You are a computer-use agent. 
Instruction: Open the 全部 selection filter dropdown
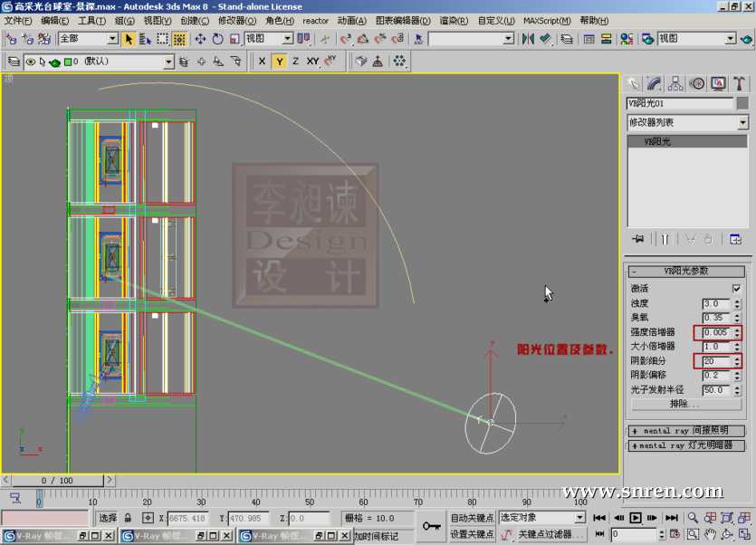tap(88, 39)
